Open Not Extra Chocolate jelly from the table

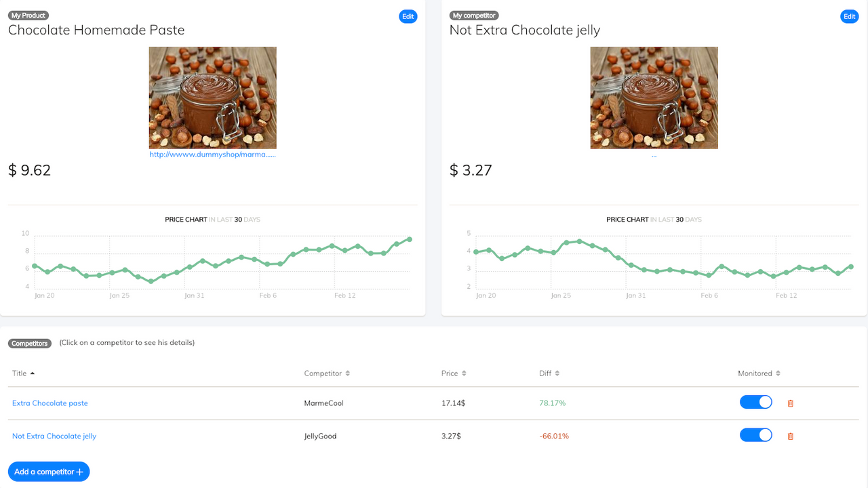pos(54,436)
